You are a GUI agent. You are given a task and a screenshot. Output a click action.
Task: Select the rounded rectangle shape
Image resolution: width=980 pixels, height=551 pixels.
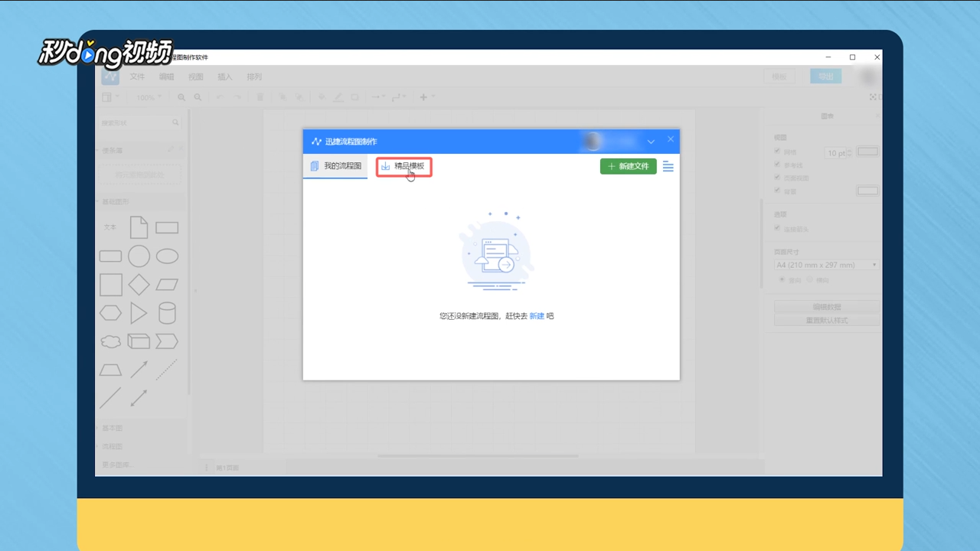click(x=111, y=256)
